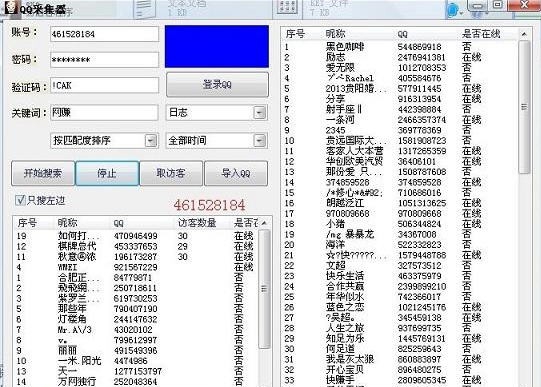This screenshot has width=541, height=387.
Task: Click the right list's vertical scrollbar thumb
Action: (x=524, y=107)
